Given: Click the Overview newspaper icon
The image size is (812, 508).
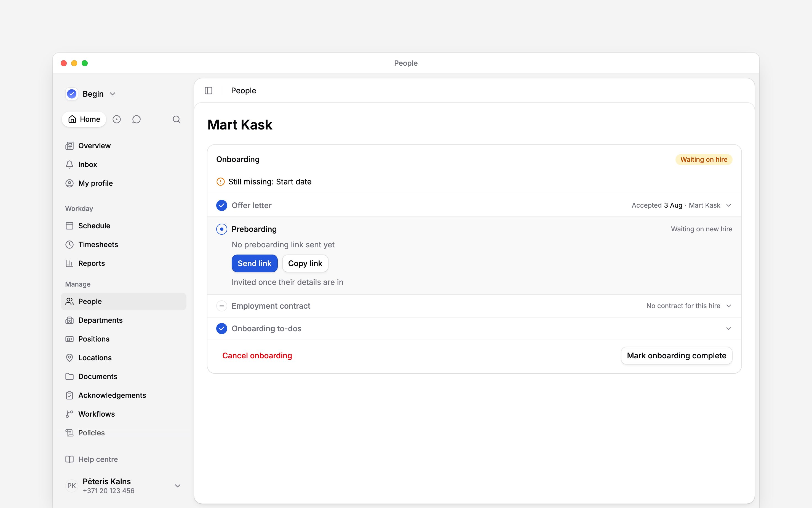Looking at the screenshot, I should (70, 146).
